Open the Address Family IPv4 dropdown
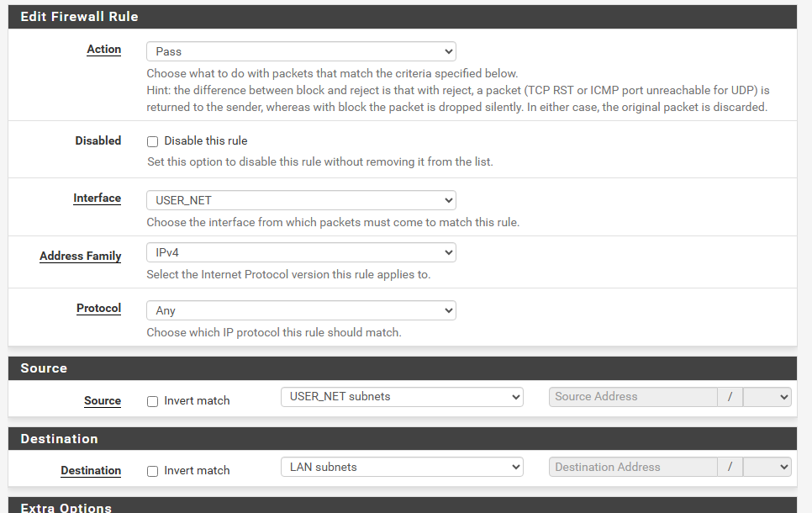Image resolution: width=812 pixels, height=513 pixels. [x=300, y=252]
